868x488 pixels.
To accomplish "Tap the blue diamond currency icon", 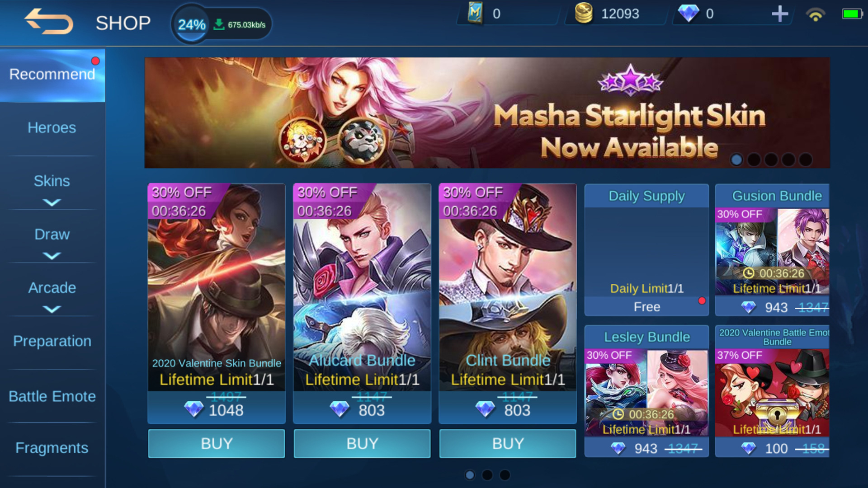I will point(688,14).
